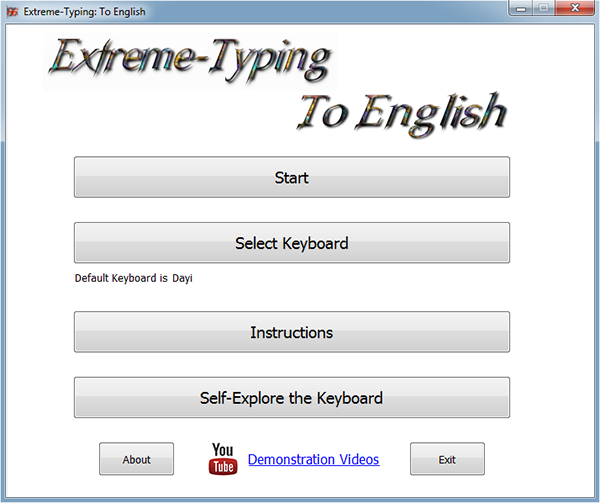
Task: Click the 'To English' logo text
Action: [402, 114]
